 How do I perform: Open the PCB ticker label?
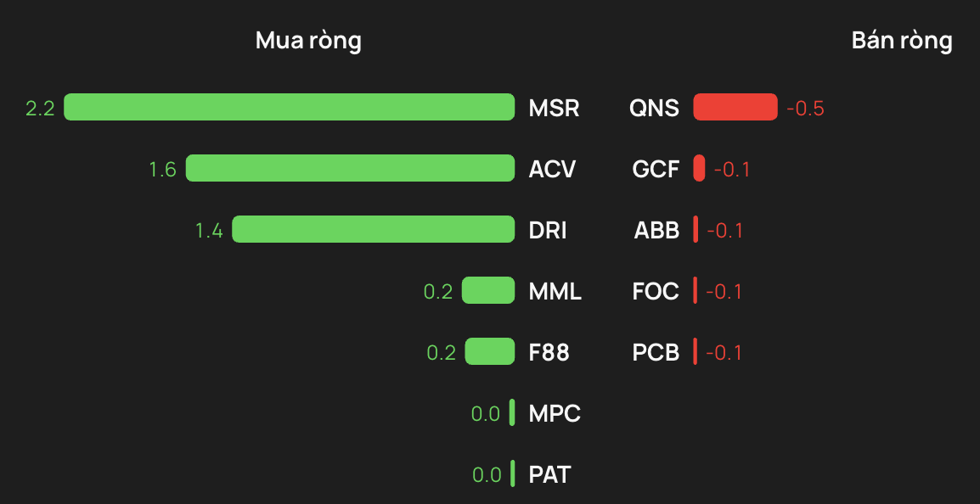click(x=656, y=353)
